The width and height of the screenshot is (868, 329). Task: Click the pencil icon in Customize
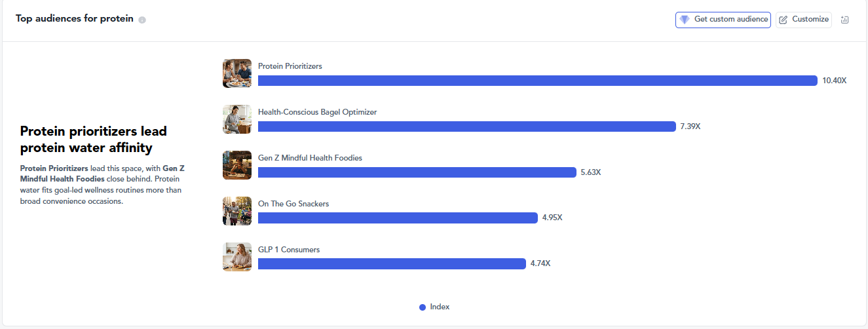click(x=783, y=20)
